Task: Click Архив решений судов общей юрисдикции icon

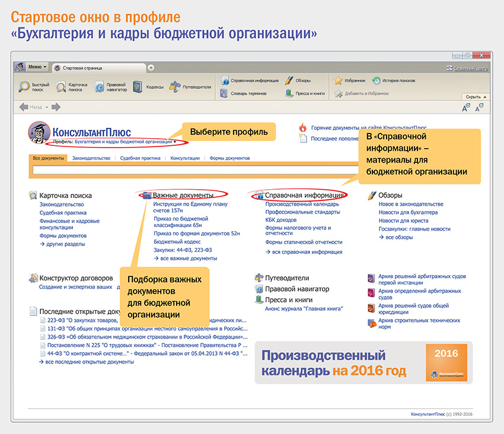Action: pyautogui.click(x=371, y=308)
